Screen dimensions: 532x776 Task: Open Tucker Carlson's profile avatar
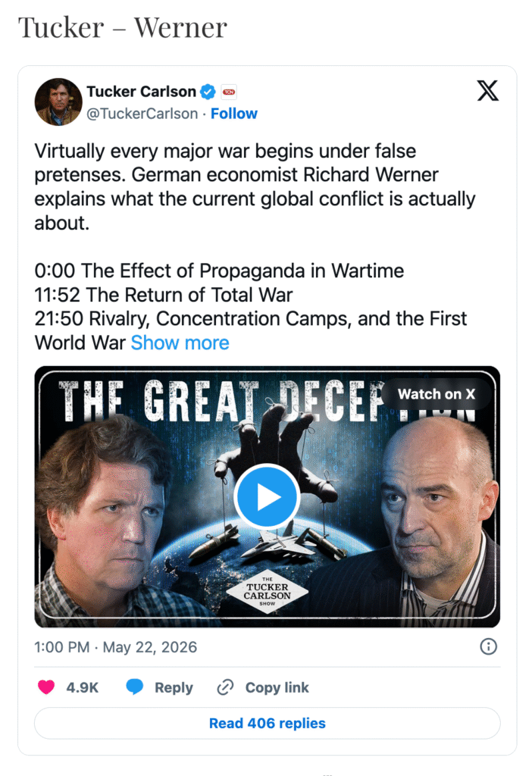point(58,102)
